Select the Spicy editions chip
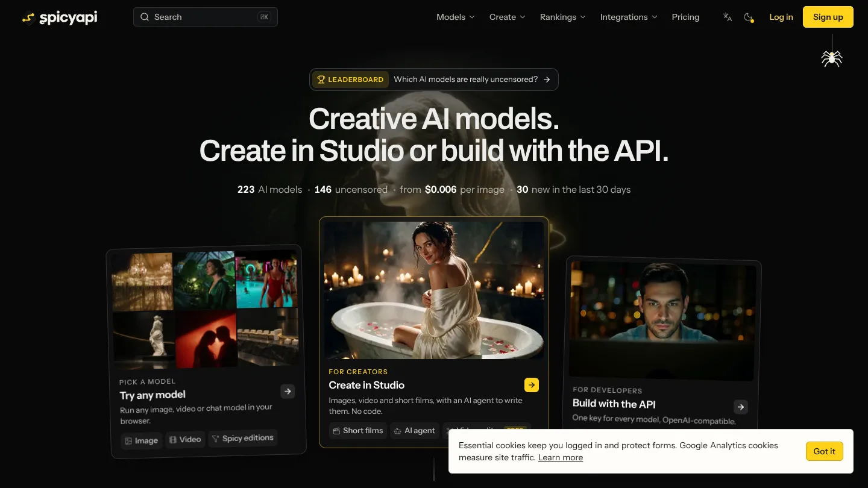The image size is (868, 488). (x=243, y=439)
